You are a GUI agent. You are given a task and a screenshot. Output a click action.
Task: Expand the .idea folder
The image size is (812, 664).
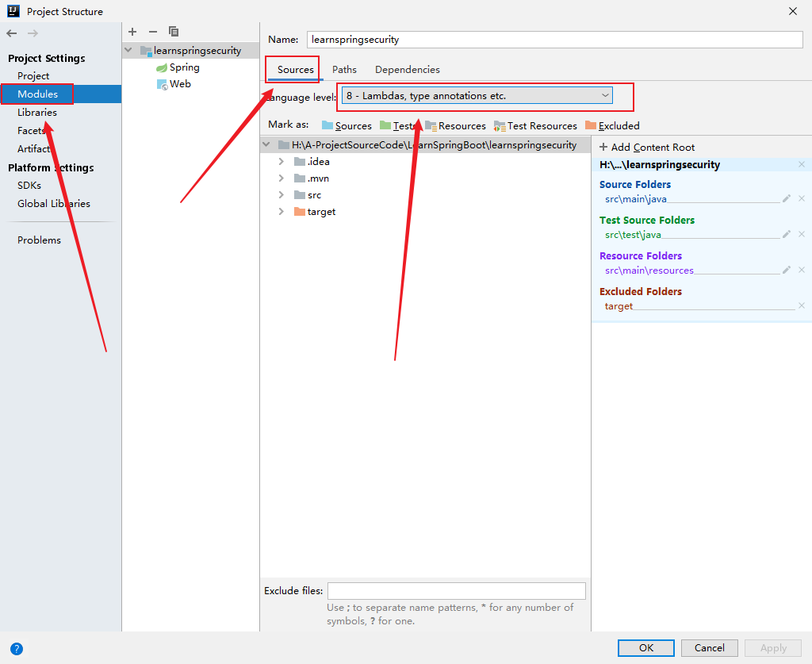pos(282,162)
